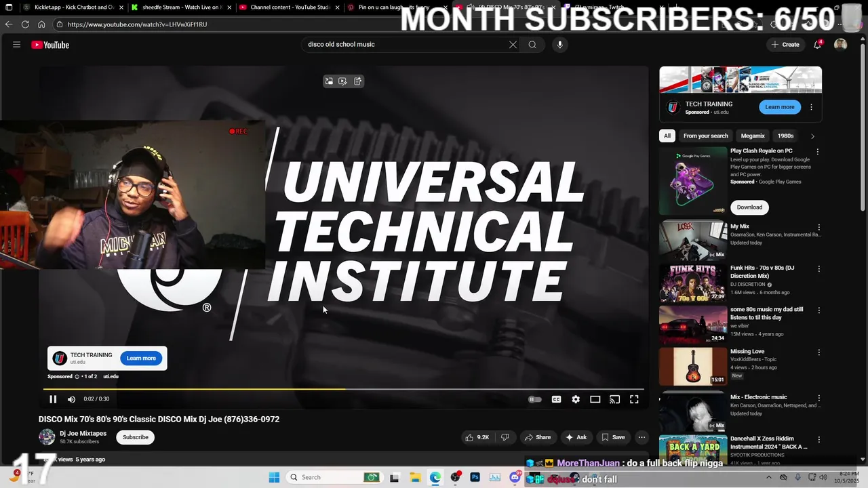Switch to theater mode
Screen dimensions: 868x488
(x=595, y=399)
